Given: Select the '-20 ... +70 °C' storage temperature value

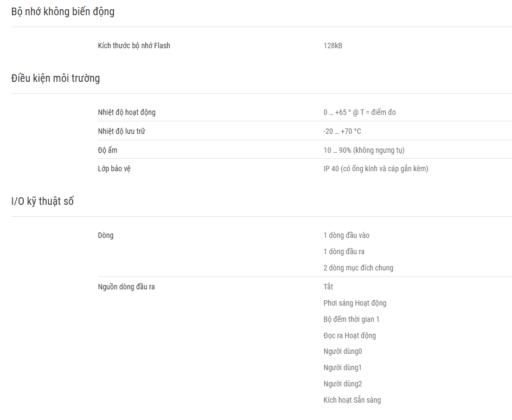Looking at the screenshot, I should 342,131.
